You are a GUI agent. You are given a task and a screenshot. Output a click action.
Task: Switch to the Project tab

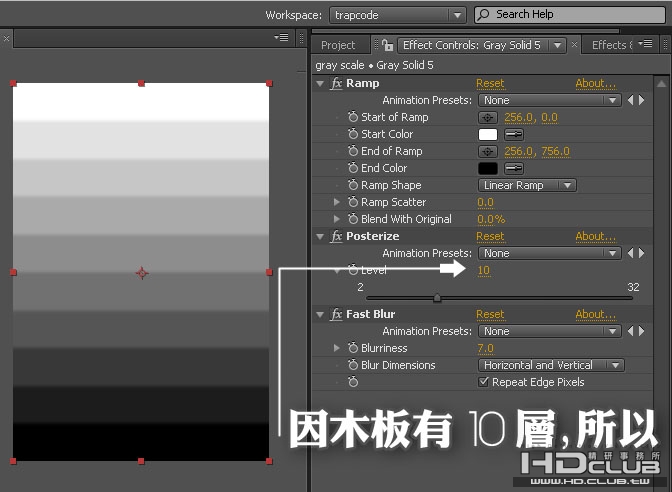click(338, 45)
